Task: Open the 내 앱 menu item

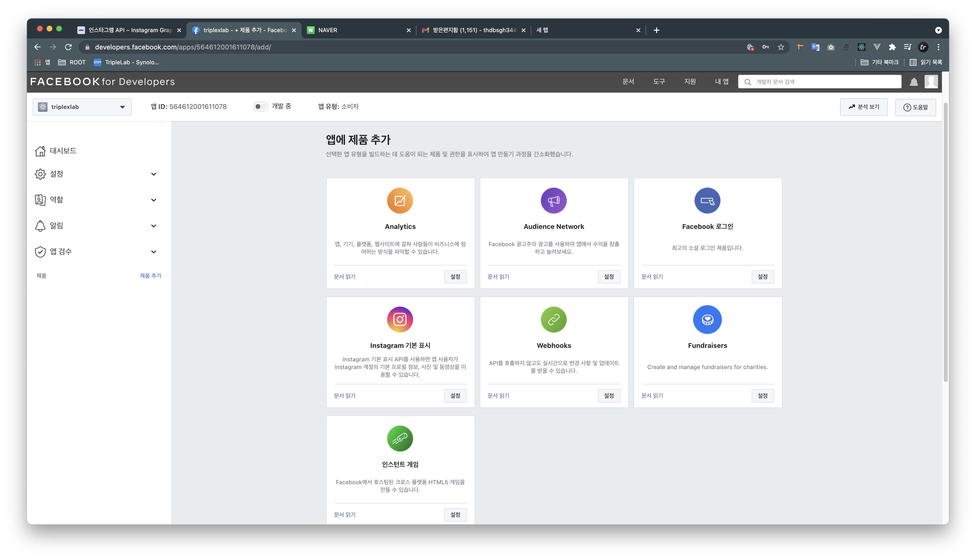Action: tap(721, 82)
